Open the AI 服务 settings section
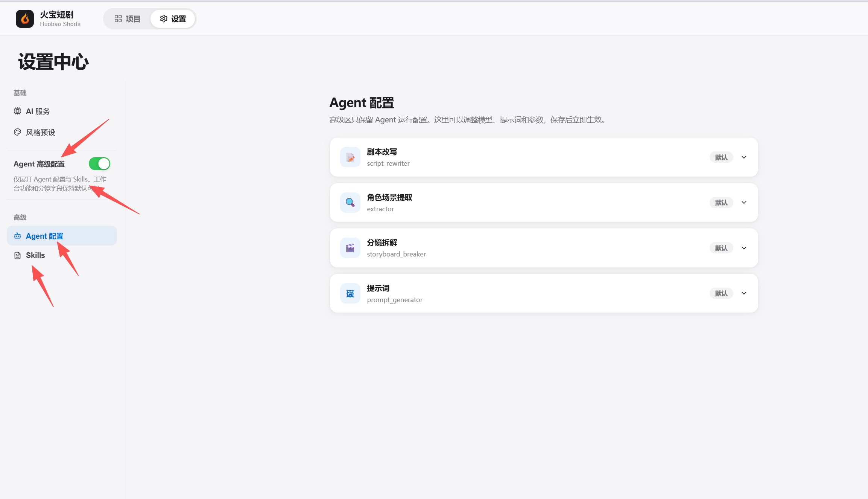Screen dimensions: 868x499 62,111
